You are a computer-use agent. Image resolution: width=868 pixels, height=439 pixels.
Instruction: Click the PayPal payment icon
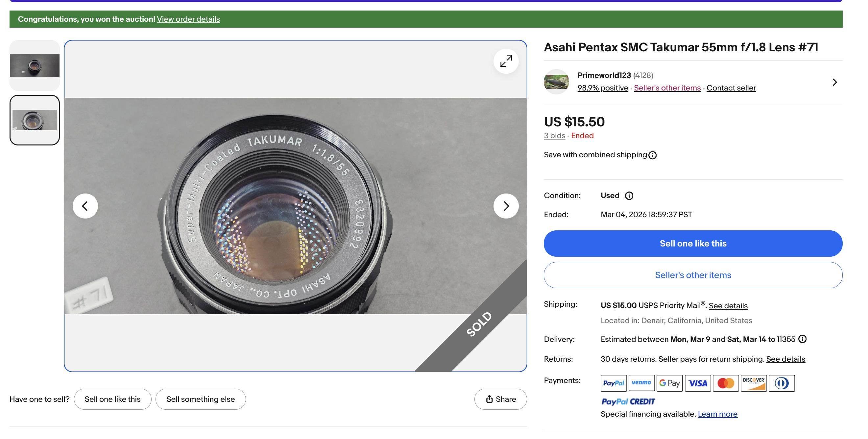(x=613, y=383)
